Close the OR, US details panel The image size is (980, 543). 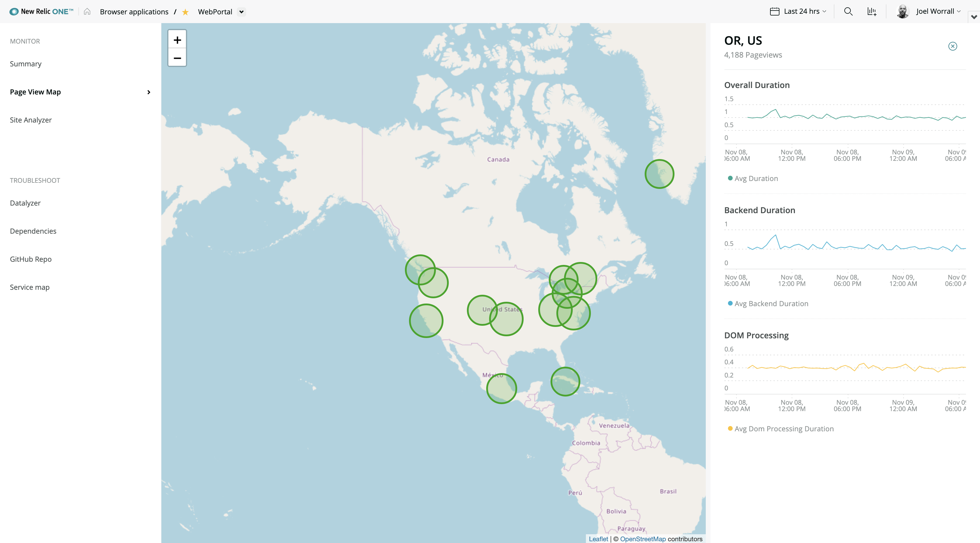coord(953,46)
